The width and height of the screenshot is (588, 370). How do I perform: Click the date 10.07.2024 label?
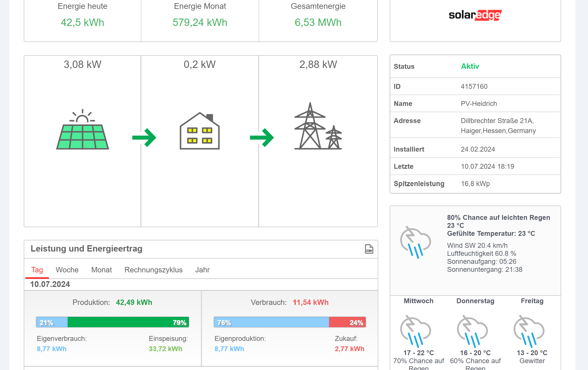(50, 284)
